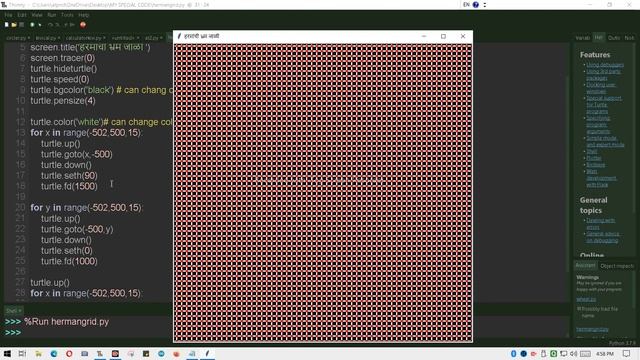This screenshot has width=640, height=360.
Task: Open the Edit menu
Action: click(22, 15)
